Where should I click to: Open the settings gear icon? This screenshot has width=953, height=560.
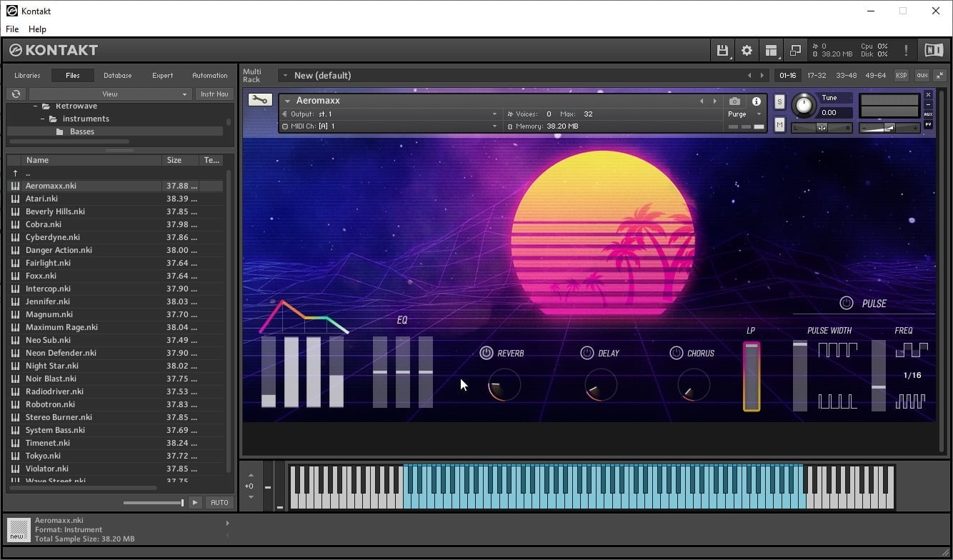[x=747, y=50]
